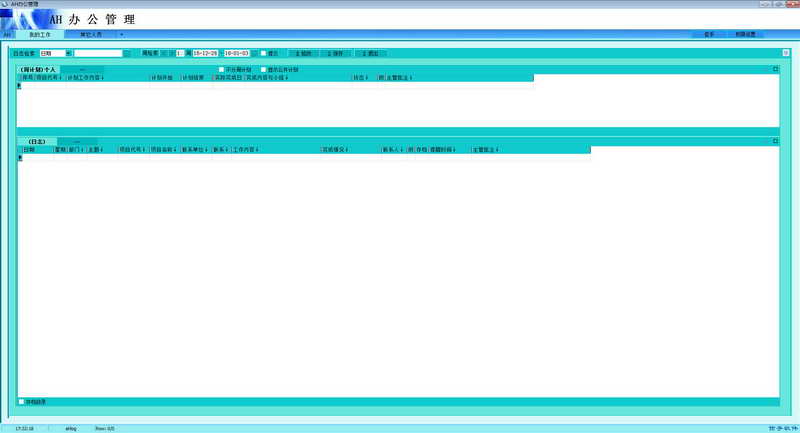Open 权限设置 in the top bar
Screen dimensions: 800x433
[744, 34]
